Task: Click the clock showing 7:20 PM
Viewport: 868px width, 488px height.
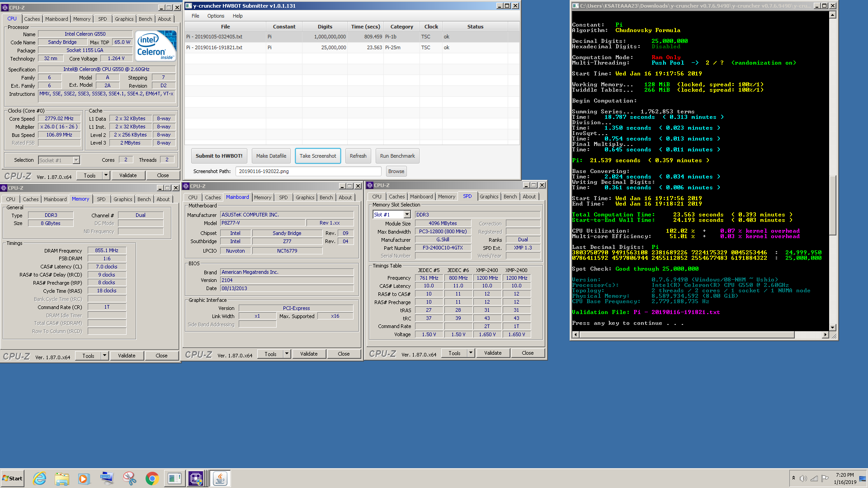Action: coord(844,475)
